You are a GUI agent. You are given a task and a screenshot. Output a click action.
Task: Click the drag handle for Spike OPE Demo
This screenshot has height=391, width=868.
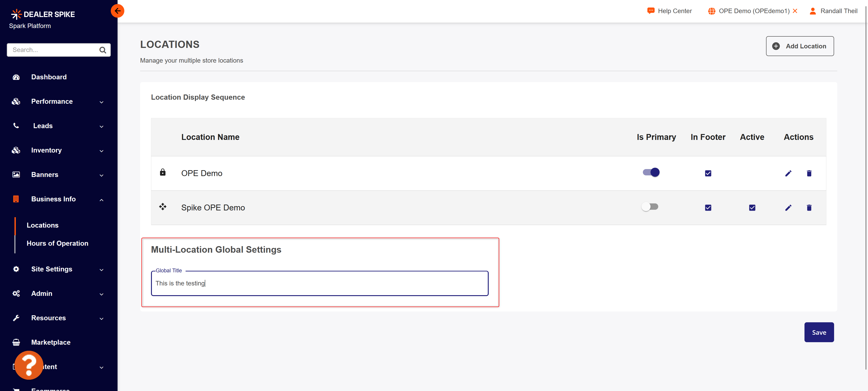163,207
